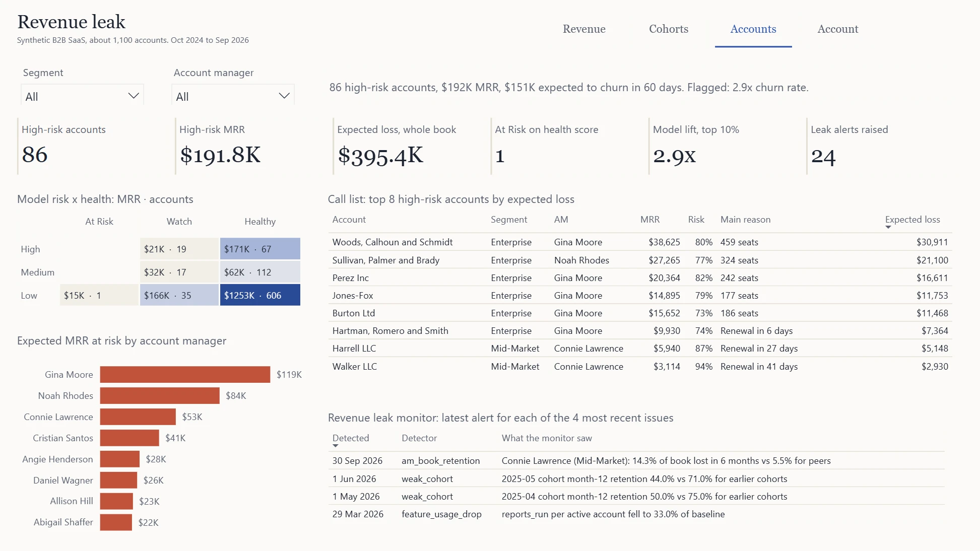Screen dimensions: 980x551
Task: Click the High-risk MRR card $191.8K
Action: [x=250, y=146]
